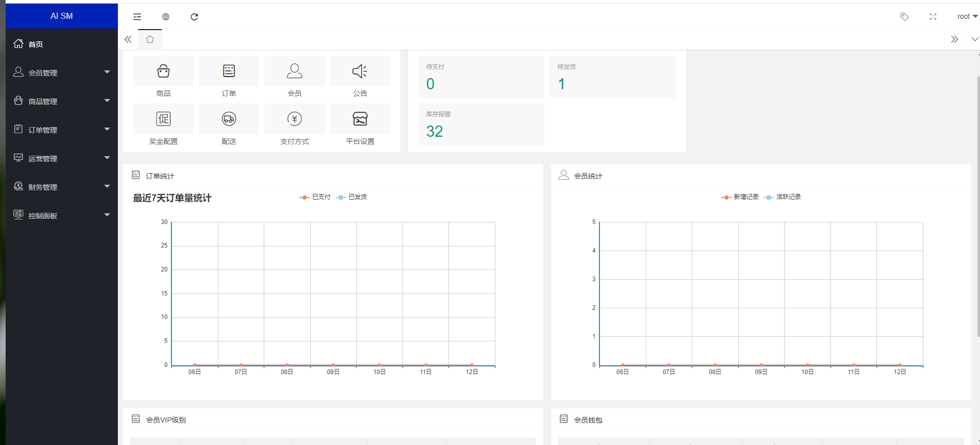The image size is (980, 445).
Task: Select the home tab icon
Action: click(x=150, y=39)
